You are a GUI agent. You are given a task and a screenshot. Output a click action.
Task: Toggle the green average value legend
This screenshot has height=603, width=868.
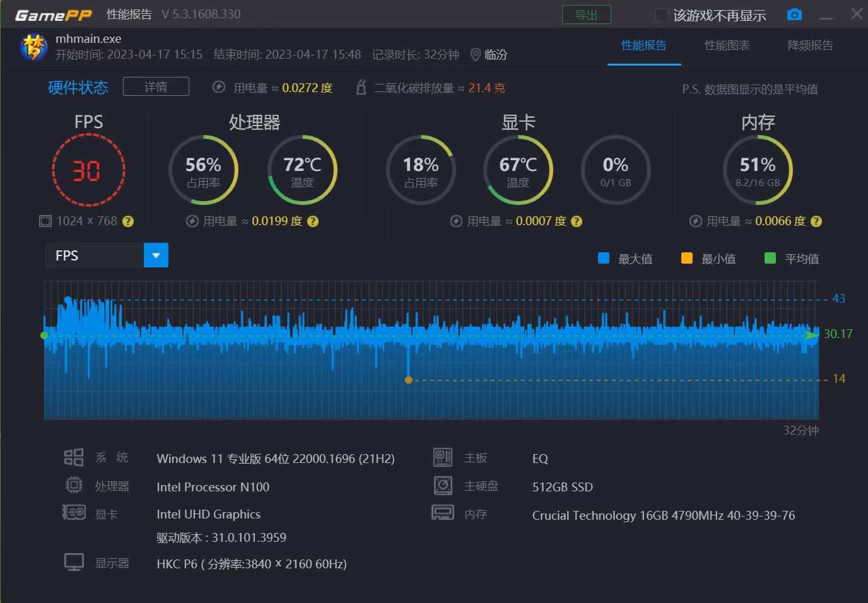coord(770,258)
